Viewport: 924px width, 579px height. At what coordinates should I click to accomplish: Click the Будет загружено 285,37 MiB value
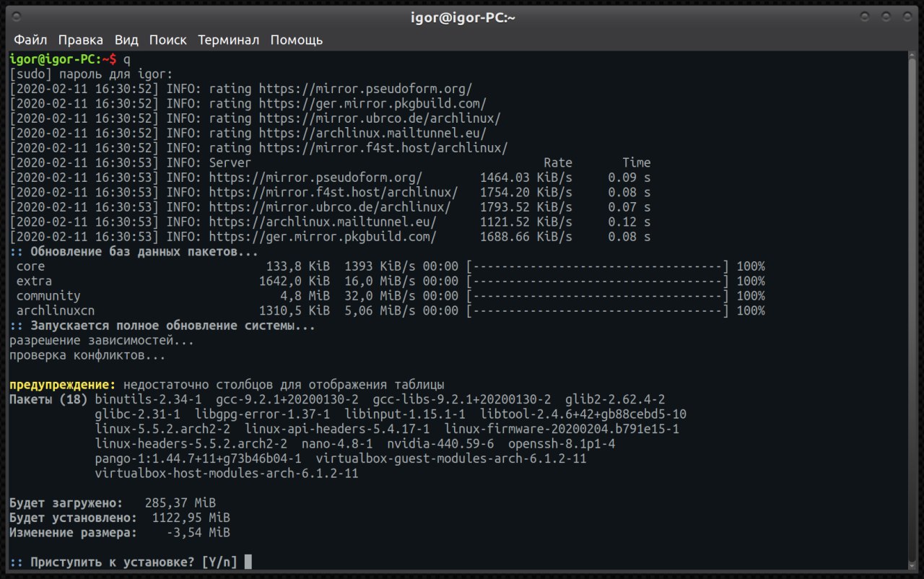click(180, 503)
